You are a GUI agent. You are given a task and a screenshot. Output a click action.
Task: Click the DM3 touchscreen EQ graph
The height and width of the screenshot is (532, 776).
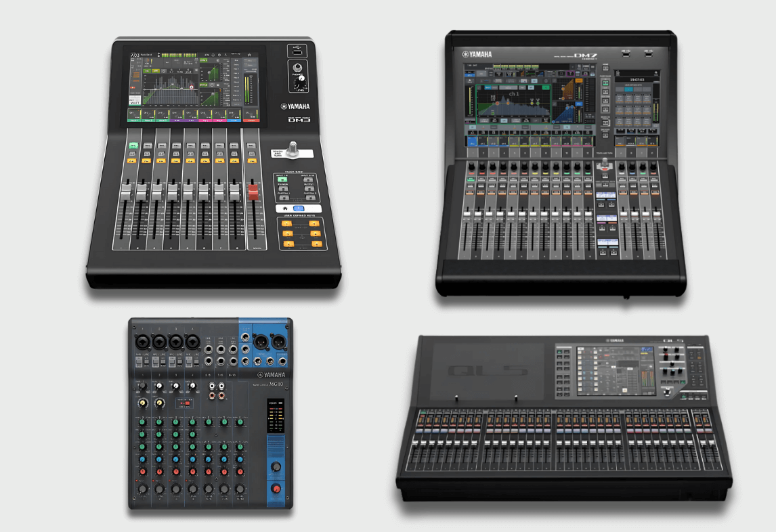[x=170, y=91]
